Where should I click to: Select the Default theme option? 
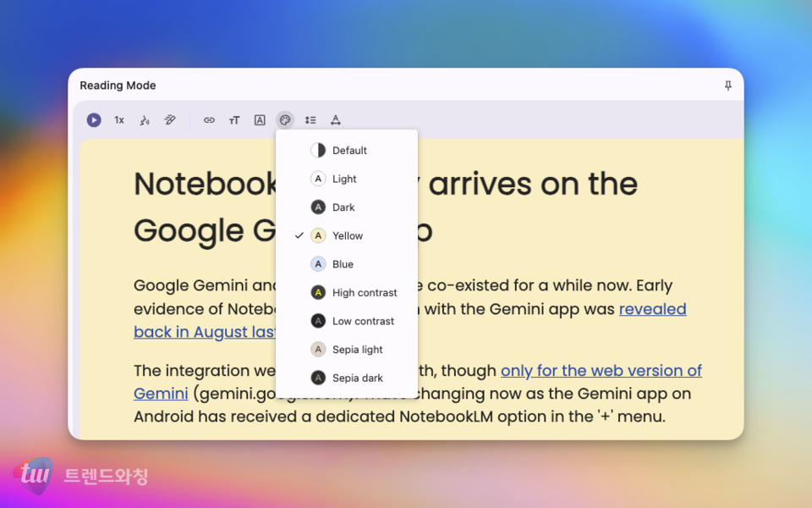pyautogui.click(x=348, y=151)
